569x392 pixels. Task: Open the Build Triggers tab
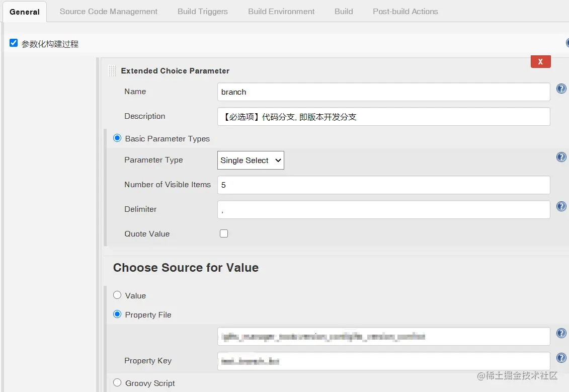click(x=202, y=12)
